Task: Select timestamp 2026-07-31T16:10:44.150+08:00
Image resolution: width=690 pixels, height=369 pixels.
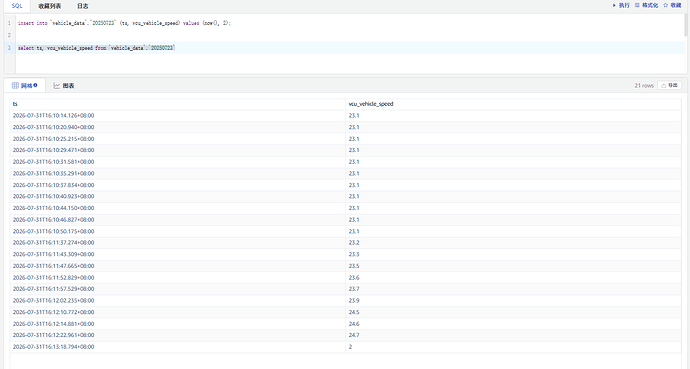Action: (53, 208)
